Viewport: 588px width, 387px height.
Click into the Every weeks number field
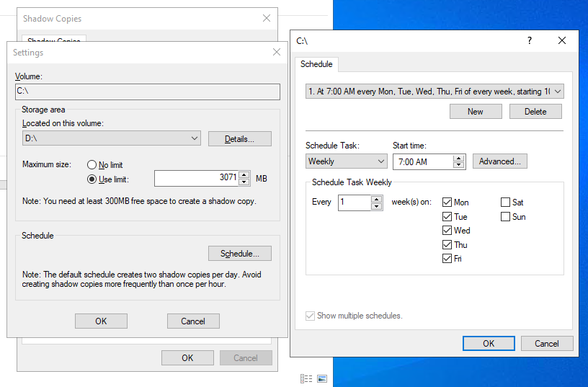point(355,203)
